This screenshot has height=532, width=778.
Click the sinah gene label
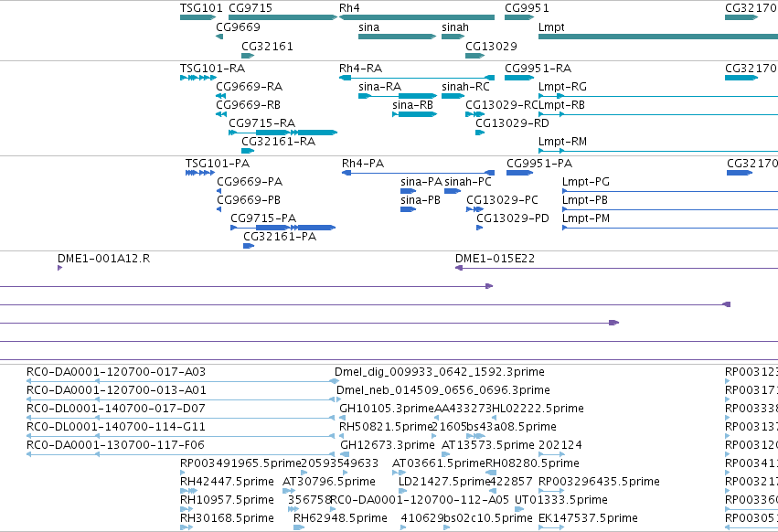coord(455,27)
